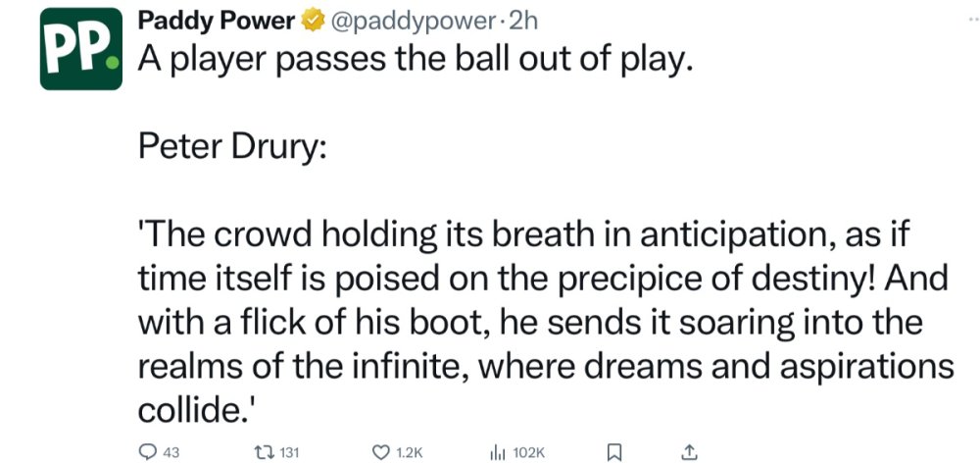The height and width of the screenshot is (463, 980).
Task: Open the view analytics bar chart icon
Action: (x=497, y=452)
